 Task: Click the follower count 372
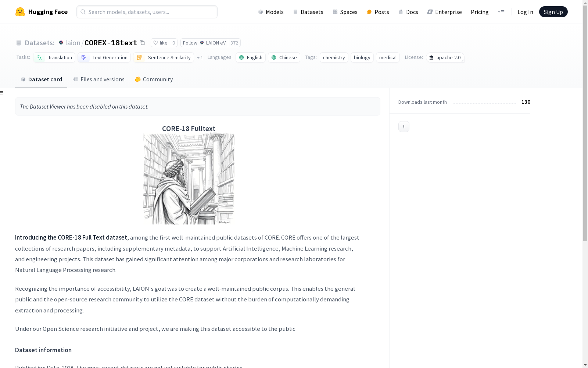234,43
